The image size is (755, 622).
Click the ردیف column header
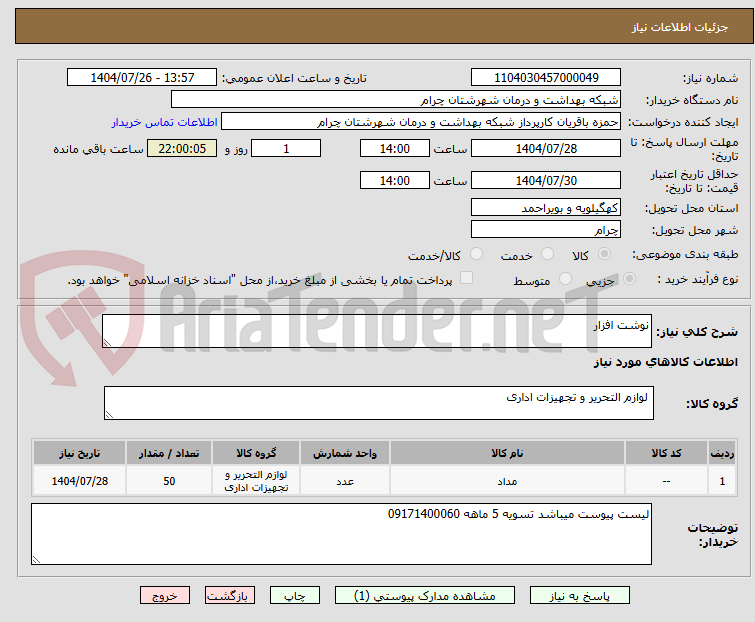click(x=722, y=453)
